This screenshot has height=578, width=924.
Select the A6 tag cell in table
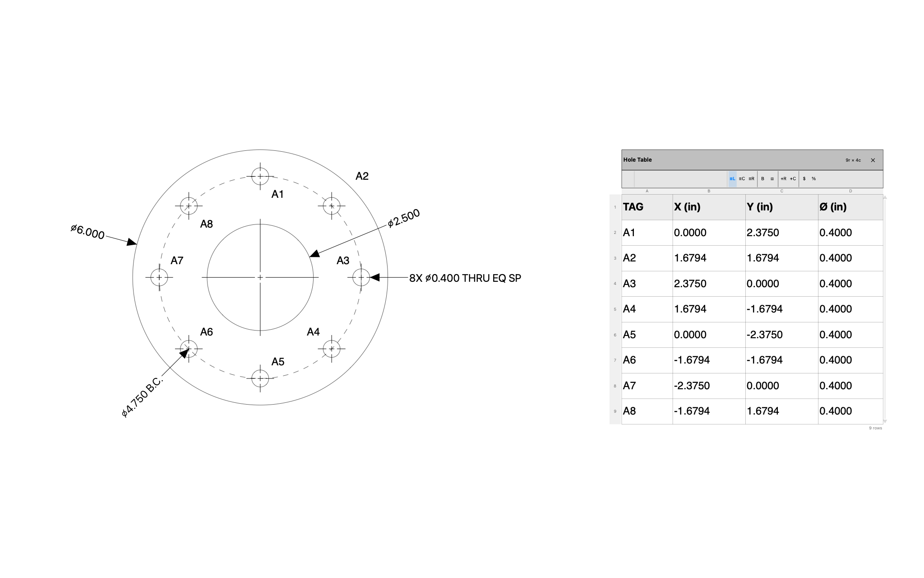(x=647, y=360)
